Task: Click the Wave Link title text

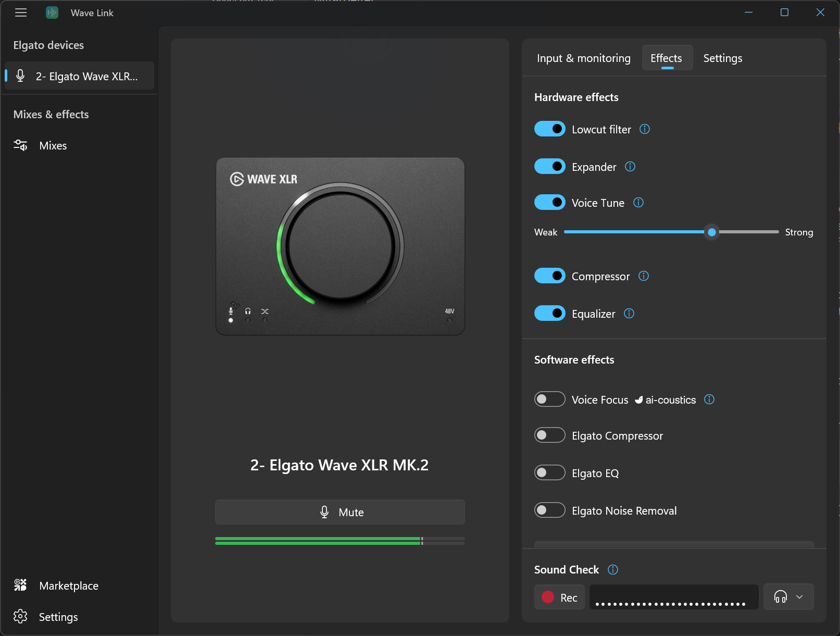Action: (92, 13)
